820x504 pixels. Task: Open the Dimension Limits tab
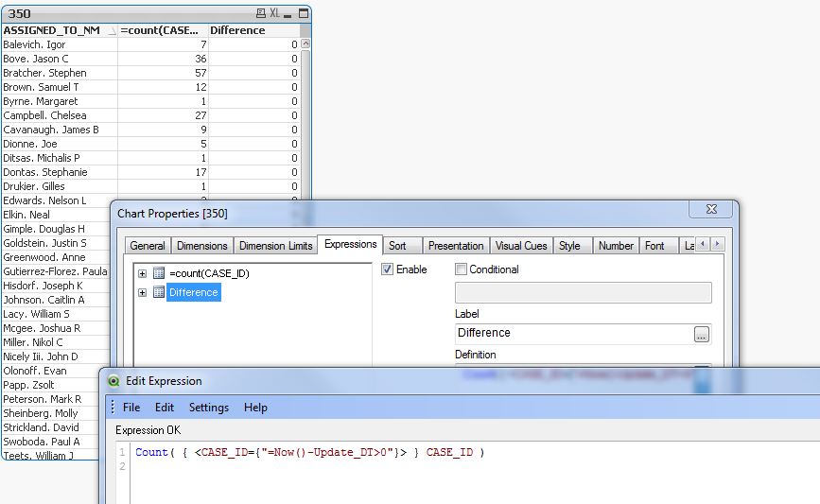[275, 246]
